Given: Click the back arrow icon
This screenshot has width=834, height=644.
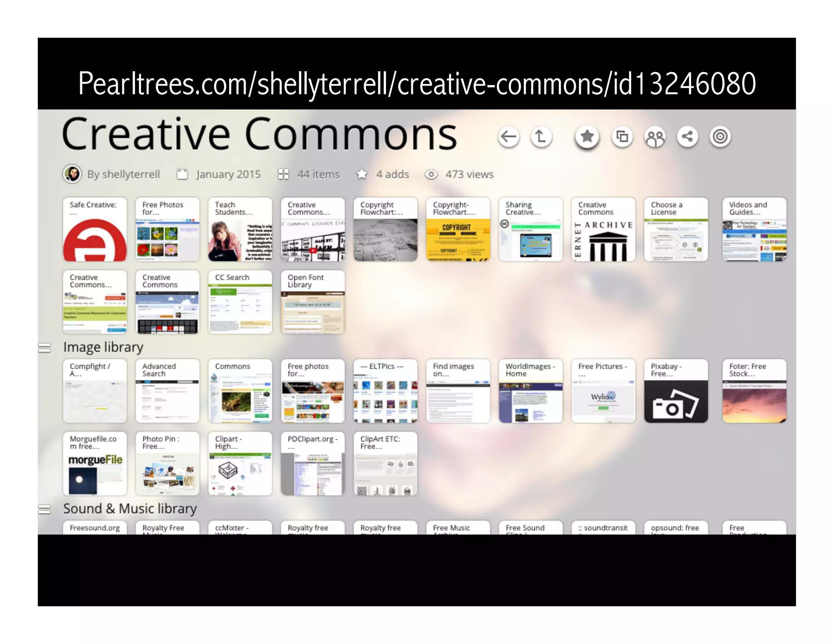Looking at the screenshot, I should pyautogui.click(x=508, y=137).
